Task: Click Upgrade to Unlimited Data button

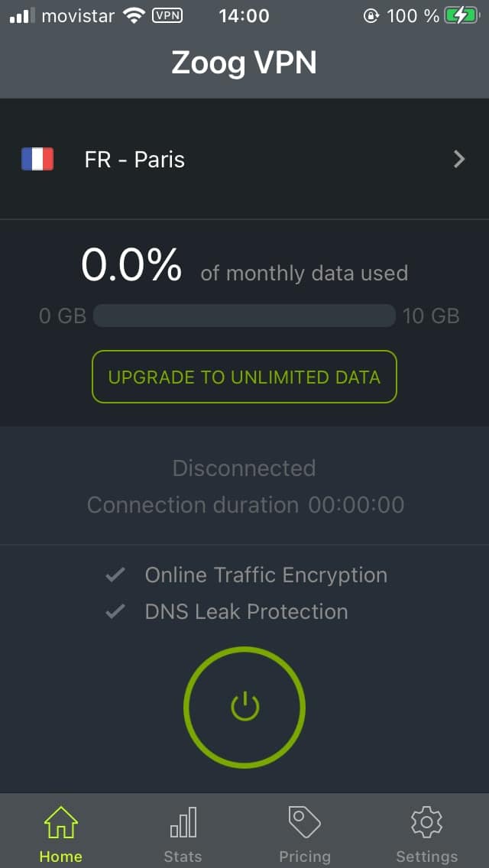Action: coord(244,377)
